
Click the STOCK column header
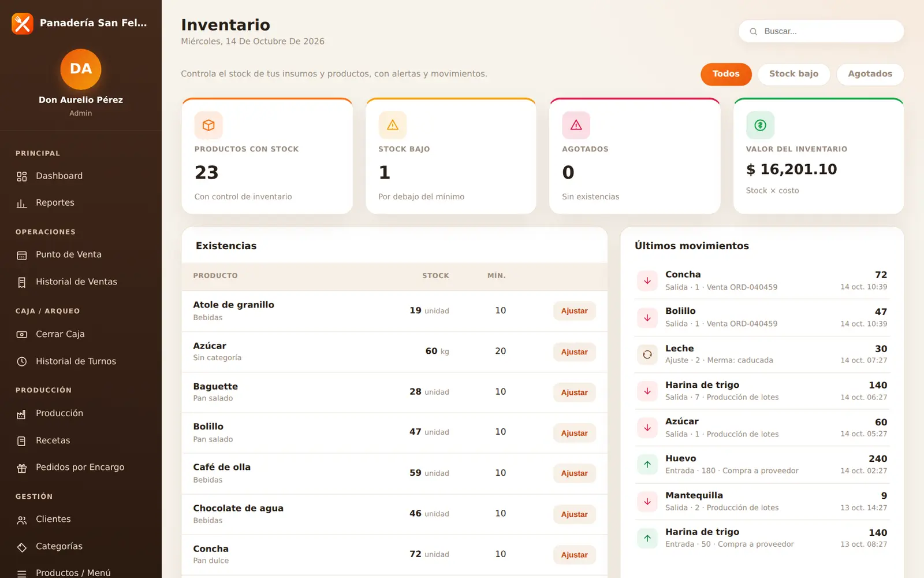point(435,276)
